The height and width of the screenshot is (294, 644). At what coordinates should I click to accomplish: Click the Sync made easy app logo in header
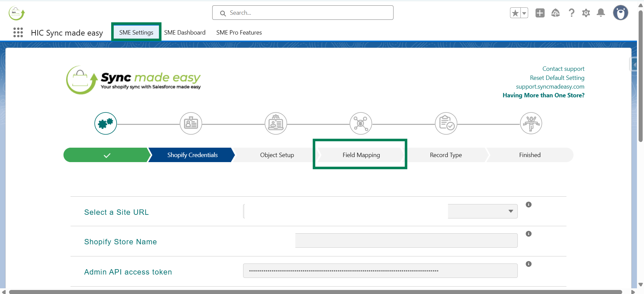[x=16, y=13]
